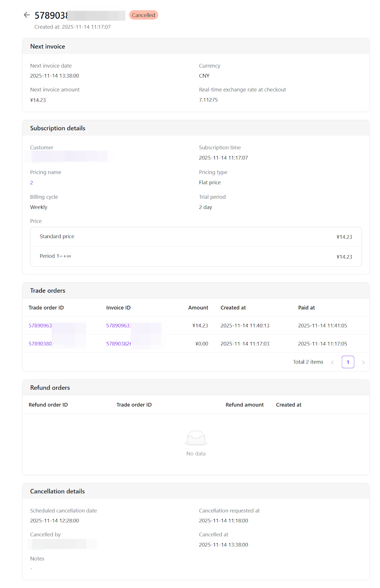Viewport: 380px width, 588px height.
Task: Click the Paid at column header
Action: click(306, 308)
